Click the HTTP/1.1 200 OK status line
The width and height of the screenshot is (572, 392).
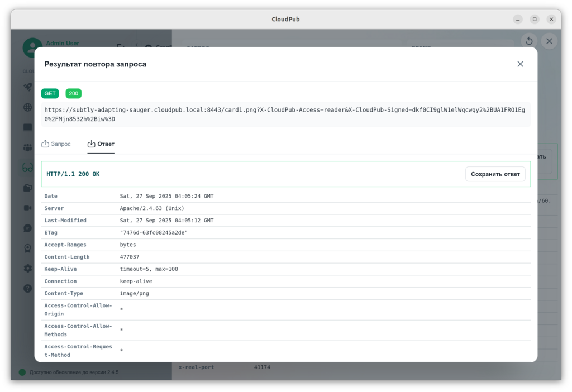[73, 174]
